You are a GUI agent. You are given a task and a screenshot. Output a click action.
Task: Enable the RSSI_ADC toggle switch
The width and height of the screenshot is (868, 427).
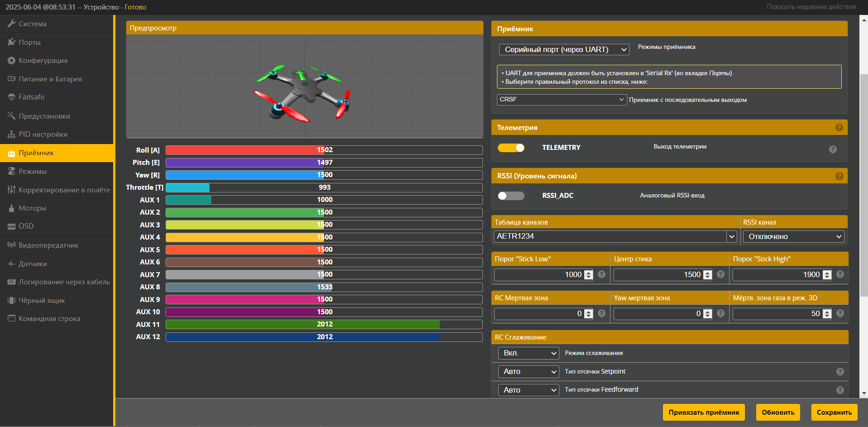(511, 196)
